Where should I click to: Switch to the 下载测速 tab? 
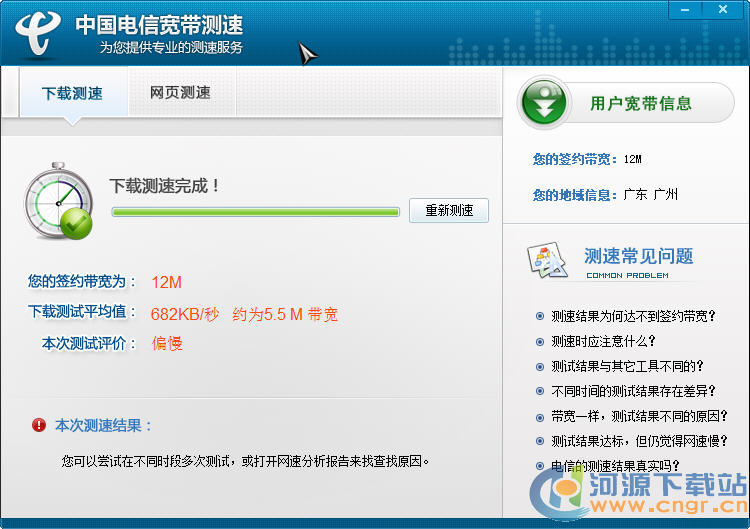pos(72,93)
